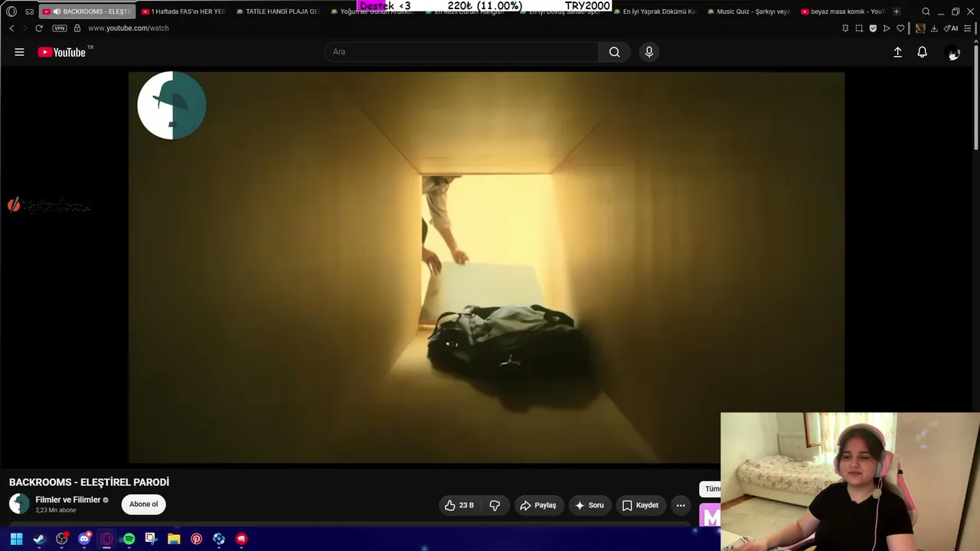The image size is (980, 551).
Task: Subscribe with the 'Abone ol' button
Action: pyautogui.click(x=143, y=504)
